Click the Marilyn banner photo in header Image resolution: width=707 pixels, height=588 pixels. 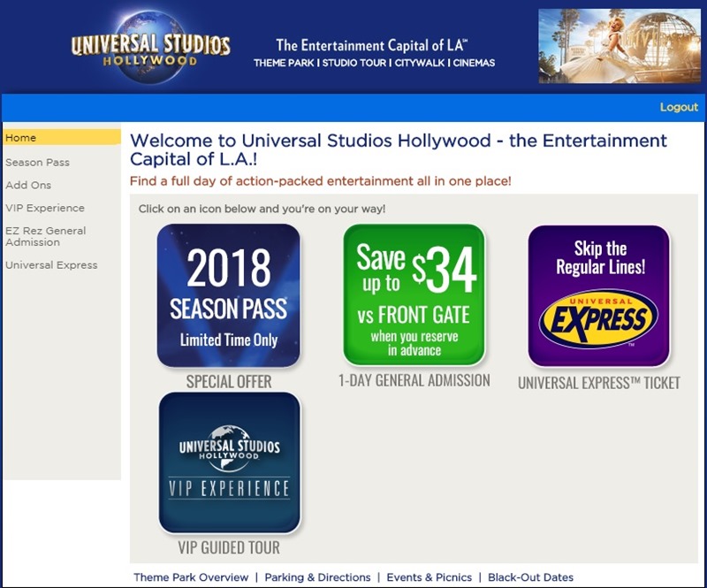(x=620, y=46)
